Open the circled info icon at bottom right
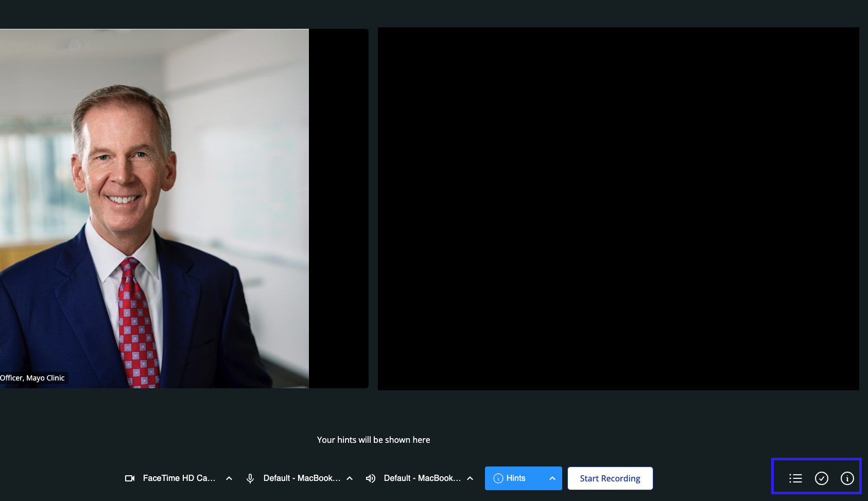This screenshot has width=868, height=501. pyautogui.click(x=847, y=478)
